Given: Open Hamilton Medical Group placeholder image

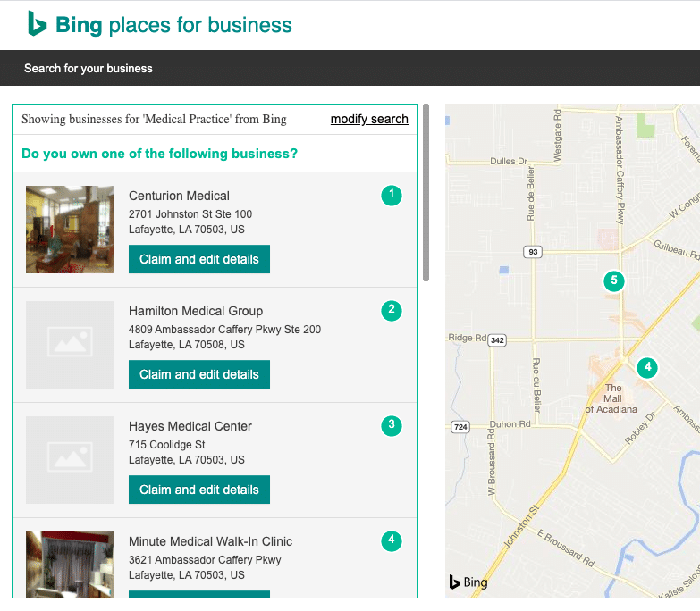Looking at the screenshot, I should (x=70, y=344).
